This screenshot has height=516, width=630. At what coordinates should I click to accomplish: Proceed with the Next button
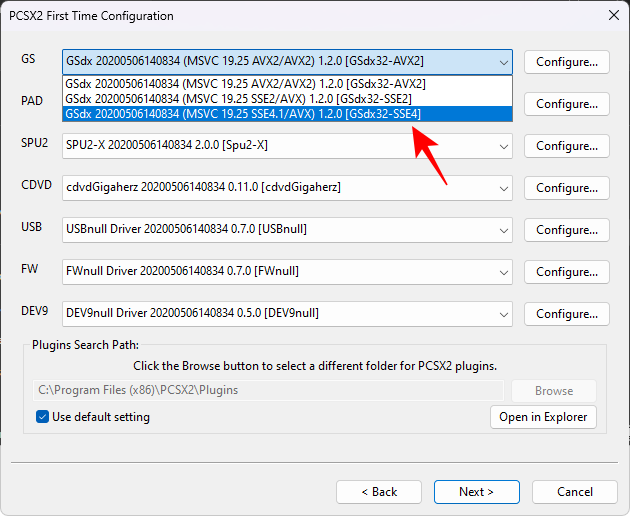(x=477, y=492)
